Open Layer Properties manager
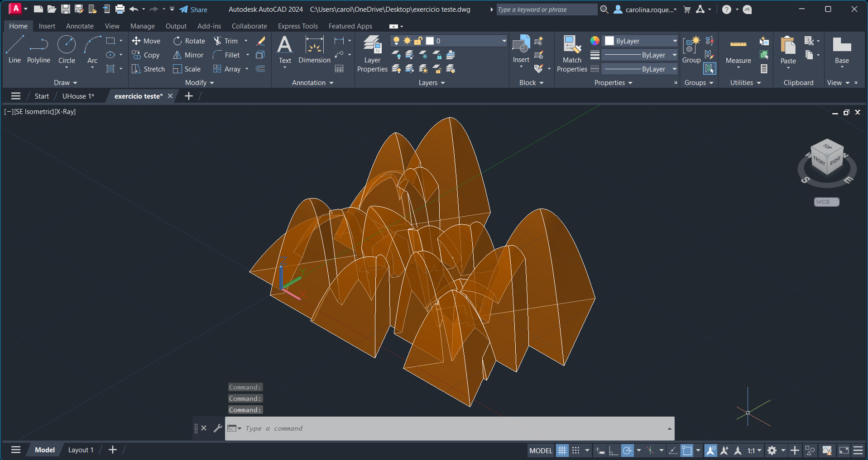 coord(372,54)
